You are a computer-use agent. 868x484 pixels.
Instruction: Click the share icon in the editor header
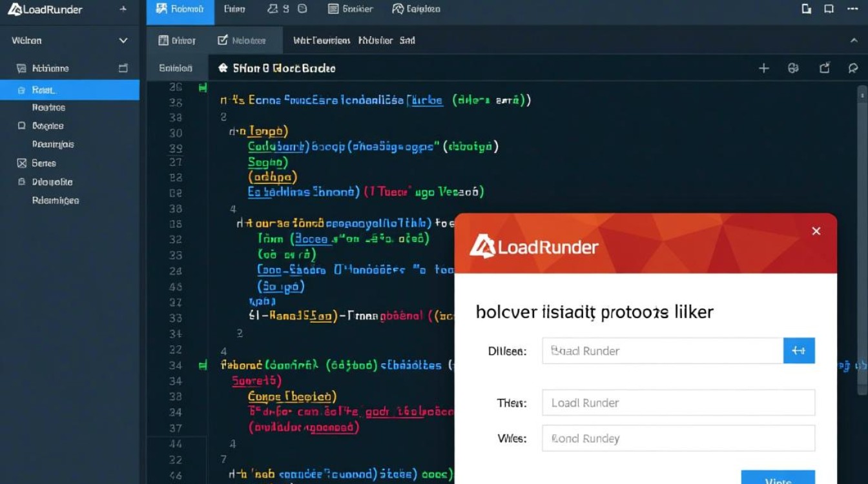coord(824,68)
